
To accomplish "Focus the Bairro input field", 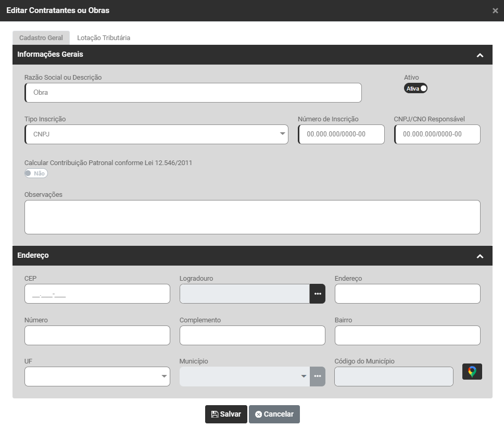I will pos(407,335).
